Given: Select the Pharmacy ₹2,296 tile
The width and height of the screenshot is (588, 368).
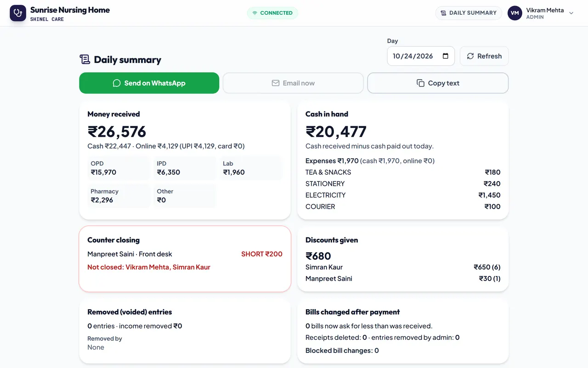Looking at the screenshot, I should (119, 196).
